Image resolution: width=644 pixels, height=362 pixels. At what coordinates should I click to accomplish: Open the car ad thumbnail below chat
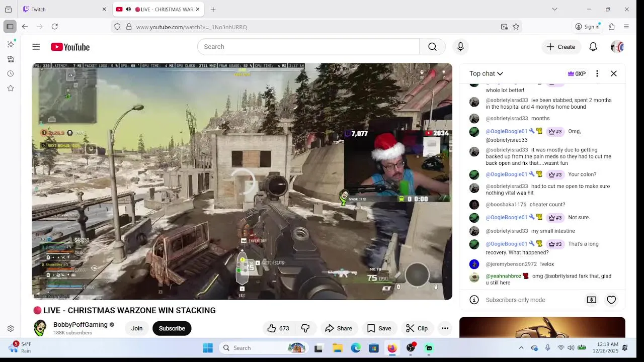(542, 327)
